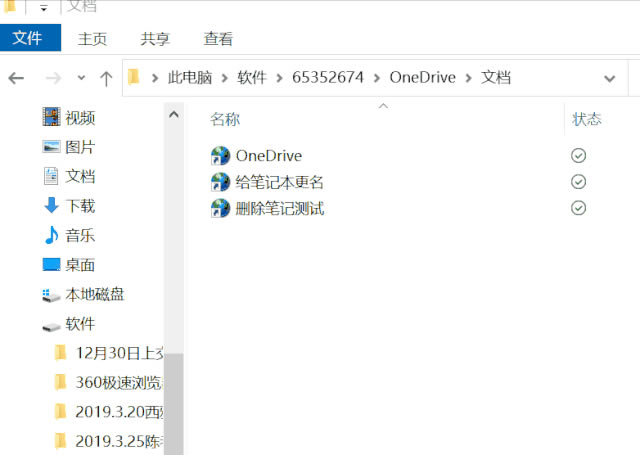Open the 文件 ribbon tab
Image resolution: width=640 pixels, height=455 pixels.
click(30, 38)
